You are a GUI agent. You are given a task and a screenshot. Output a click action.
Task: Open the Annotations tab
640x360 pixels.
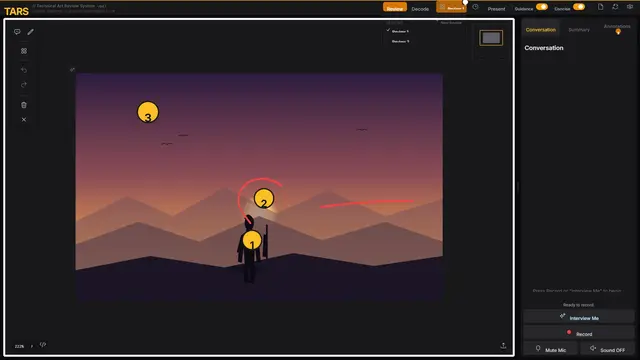click(617, 26)
